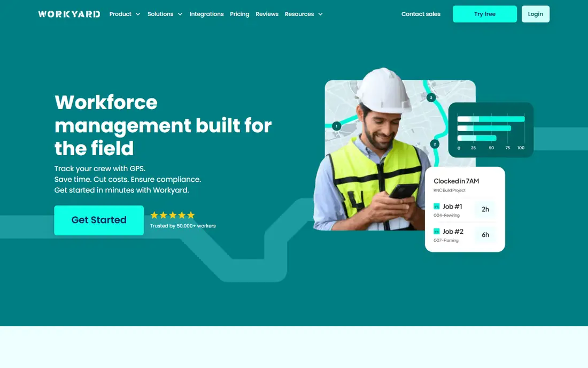The width and height of the screenshot is (588, 368).
Task: Click the Job #2 icon
Action: [437, 232]
